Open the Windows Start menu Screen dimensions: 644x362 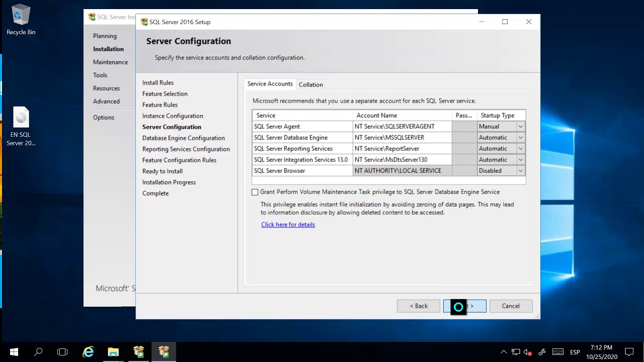point(14,352)
